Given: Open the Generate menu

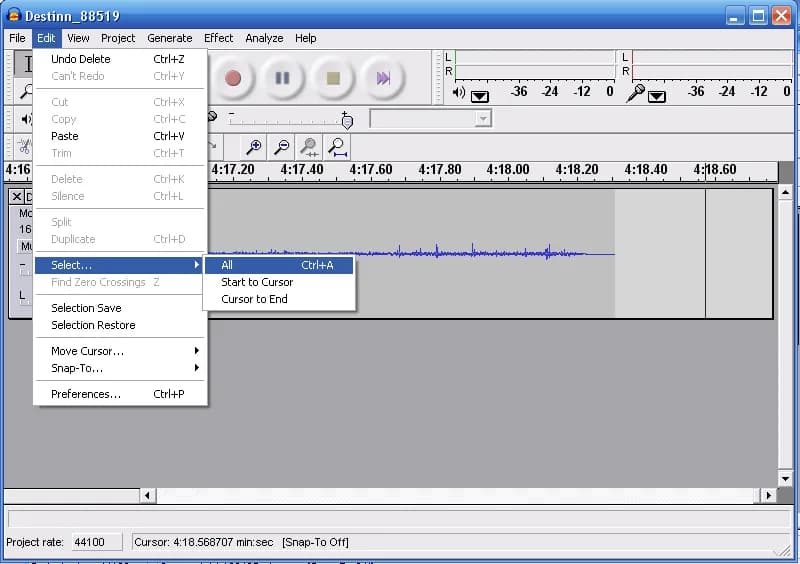Looking at the screenshot, I should point(169,38).
